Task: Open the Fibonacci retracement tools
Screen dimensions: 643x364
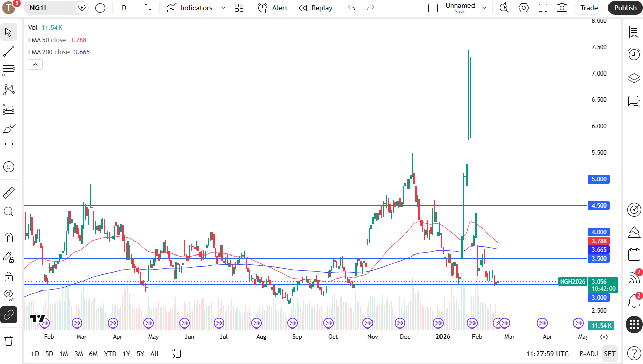Action: [9, 70]
